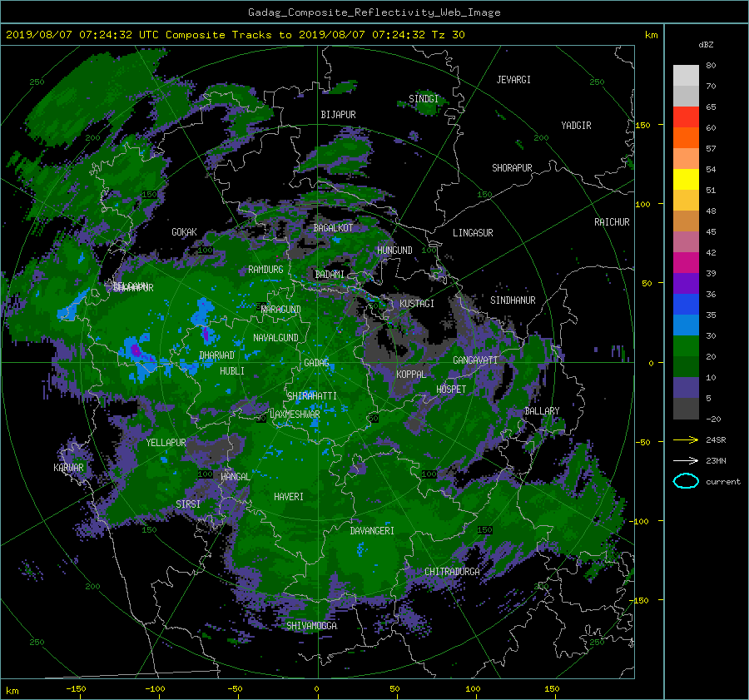Click the LINGASUR city label
This screenshot has width=749, height=700.
pos(473,233)
